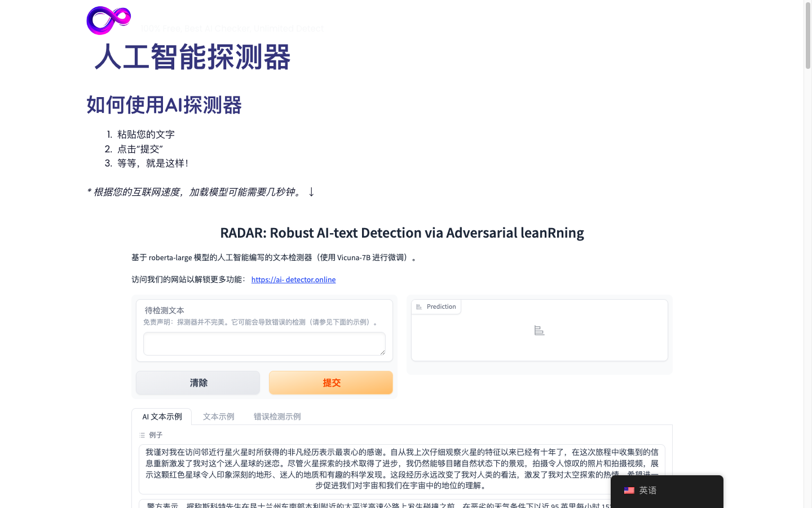Click the US flag icon in language switcher
The height and width of the screenshot is (508, 812).
(x=629, y=491)
